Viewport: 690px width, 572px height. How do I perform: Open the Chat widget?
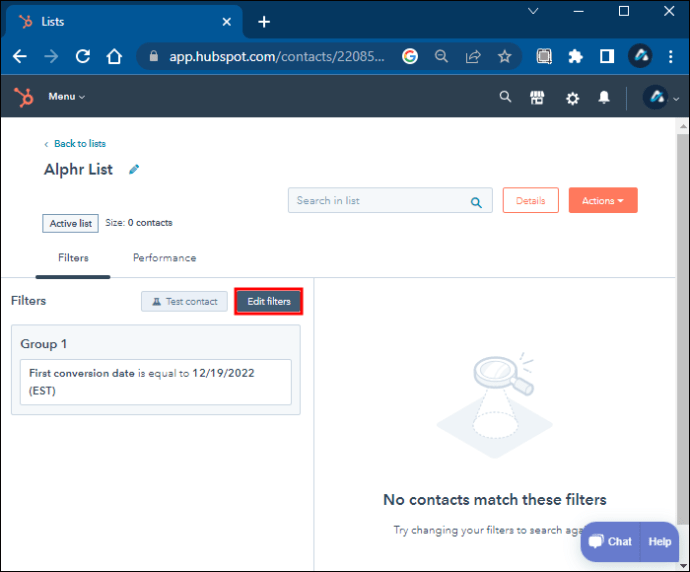tap(610, 542)
